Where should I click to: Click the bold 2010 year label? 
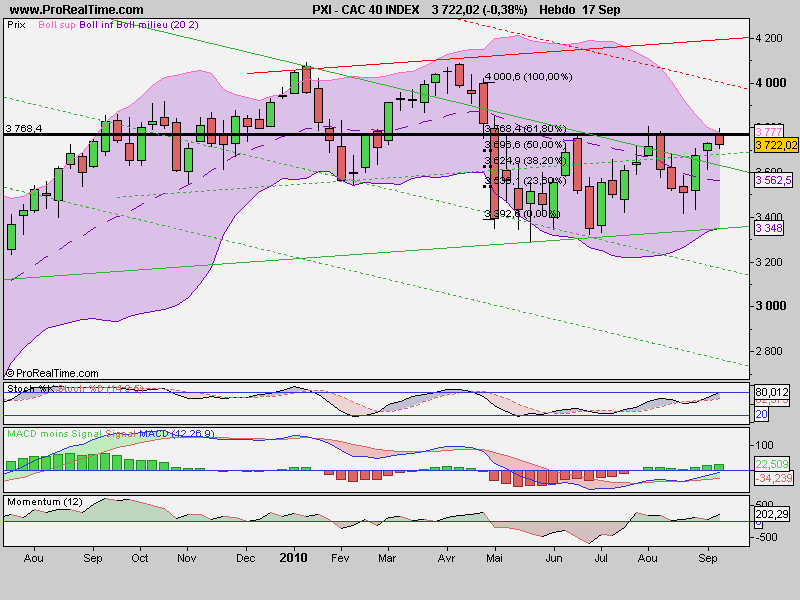coord(293,558)
